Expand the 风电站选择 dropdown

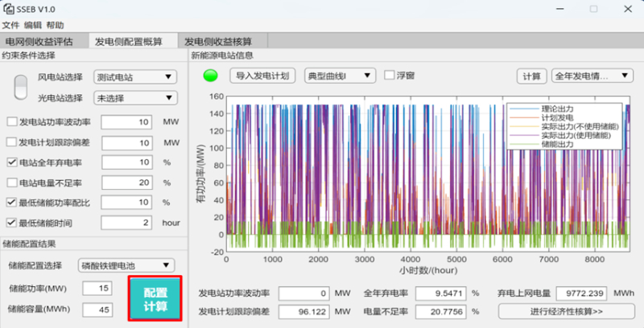tap(135, 76)
